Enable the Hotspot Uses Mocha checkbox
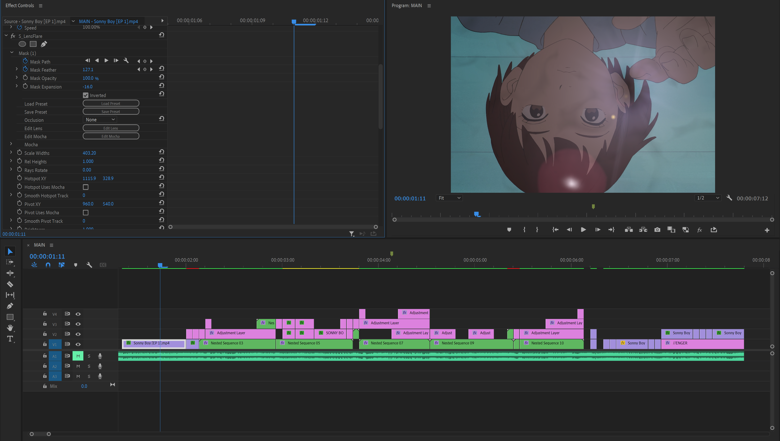The height and width of the screenshot is (441, 780). point(86,187)
